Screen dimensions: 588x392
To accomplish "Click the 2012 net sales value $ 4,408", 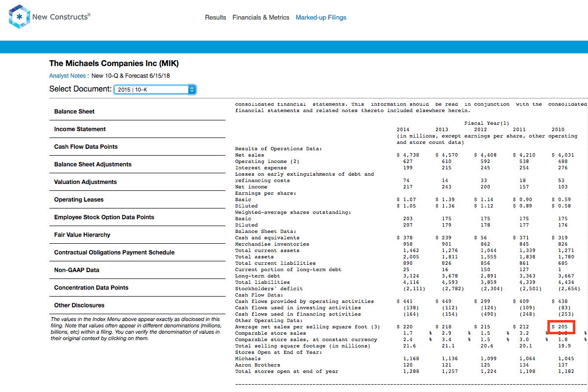I will (x=485, y=155).
